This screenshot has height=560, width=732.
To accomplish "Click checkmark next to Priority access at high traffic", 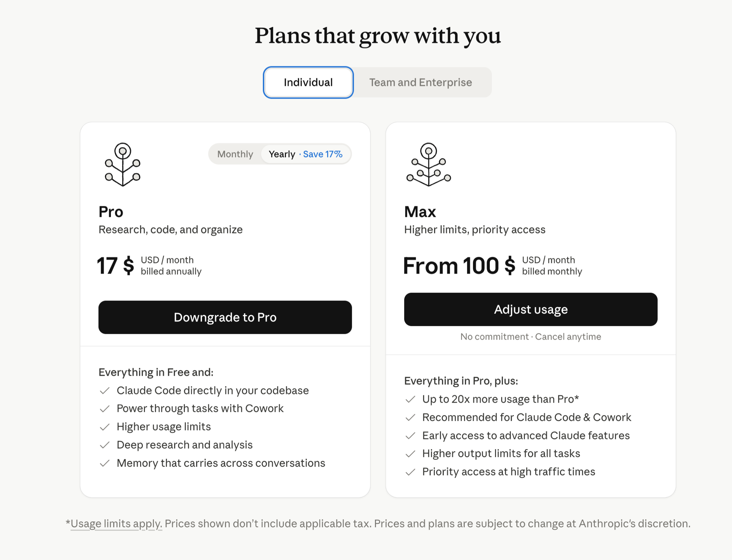I will click(x=410, y=472).
